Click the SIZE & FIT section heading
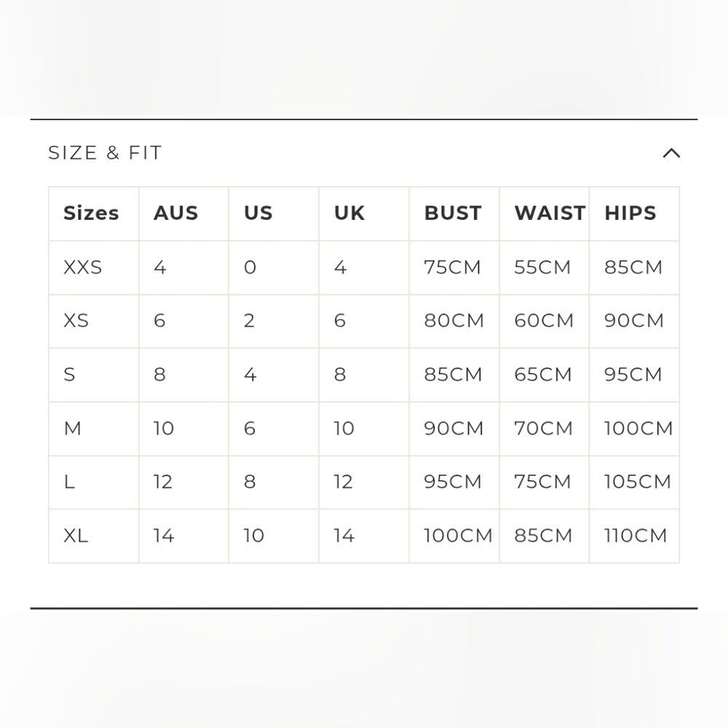Viewport: 728px width, 728px height. pos(106,153)
